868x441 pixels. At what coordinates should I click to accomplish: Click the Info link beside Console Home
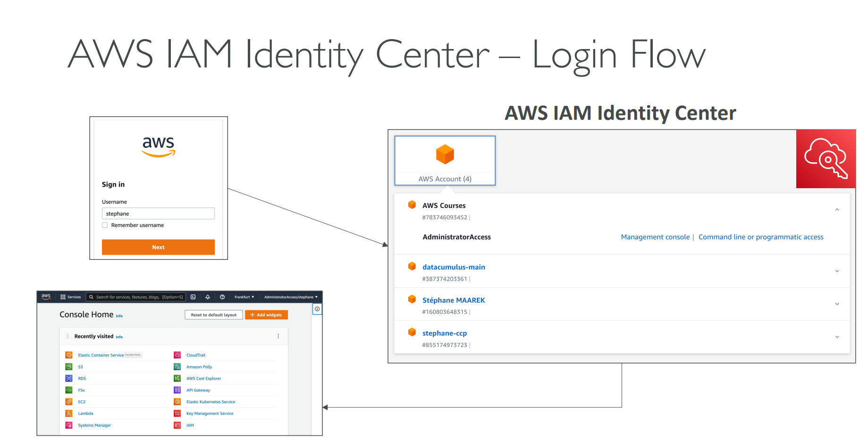tap(119, 316)
